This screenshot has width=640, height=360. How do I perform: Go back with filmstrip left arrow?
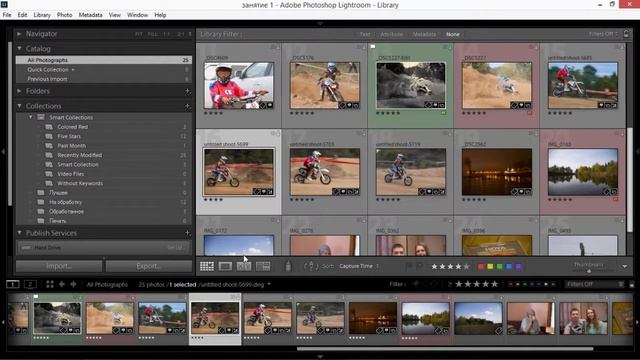pos(62,284)
